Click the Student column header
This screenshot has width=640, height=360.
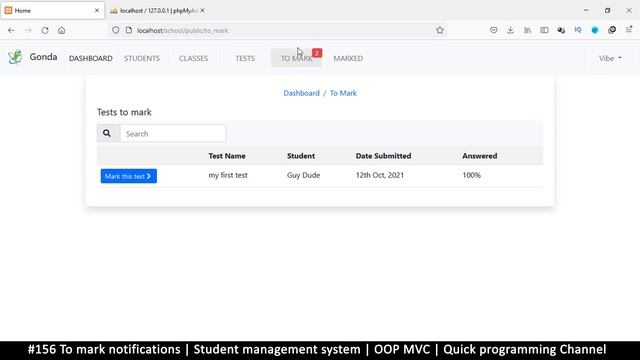pyautogui.click(x=301, y=156)
